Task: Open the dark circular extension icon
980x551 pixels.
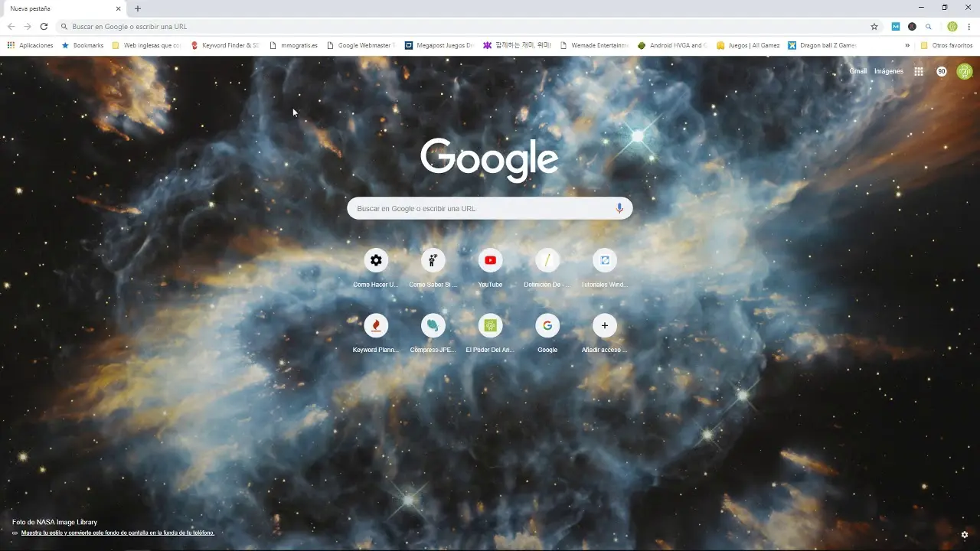Action: point(912,26)
